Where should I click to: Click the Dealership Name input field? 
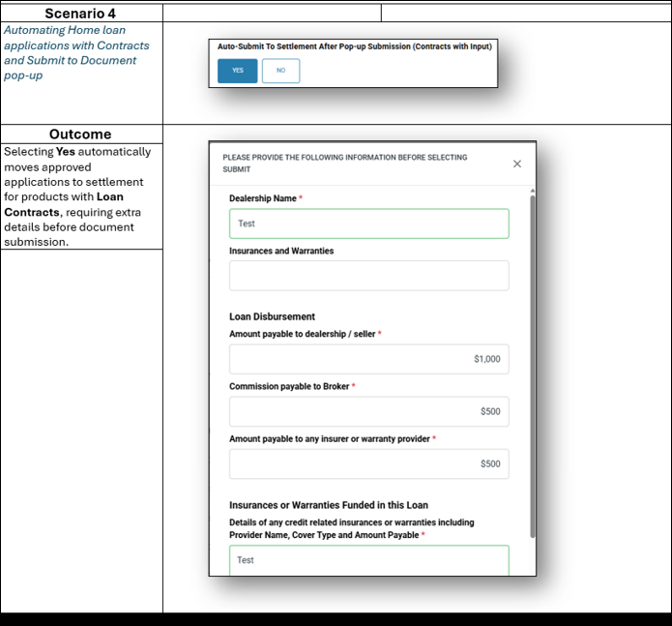[368, 224]
